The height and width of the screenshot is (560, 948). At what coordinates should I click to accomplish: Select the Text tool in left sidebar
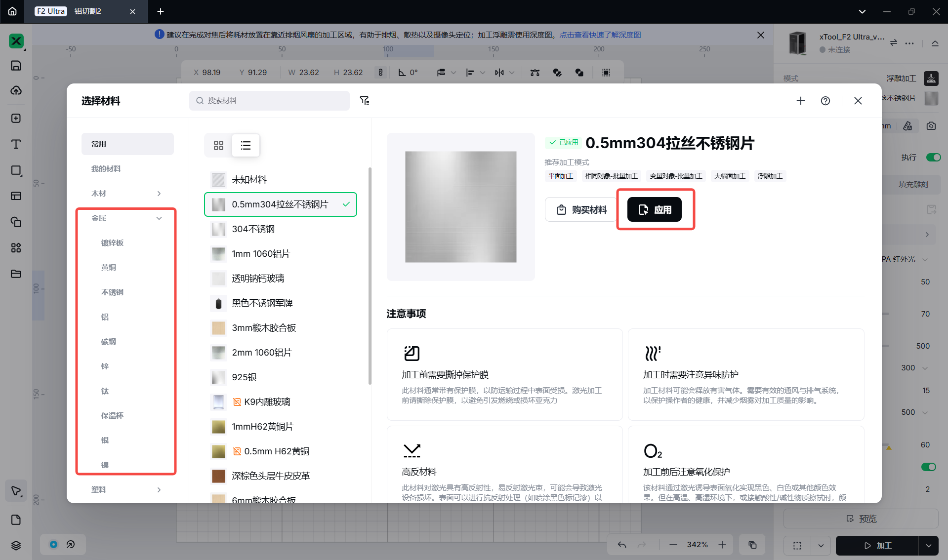click(x=16, y=144)
